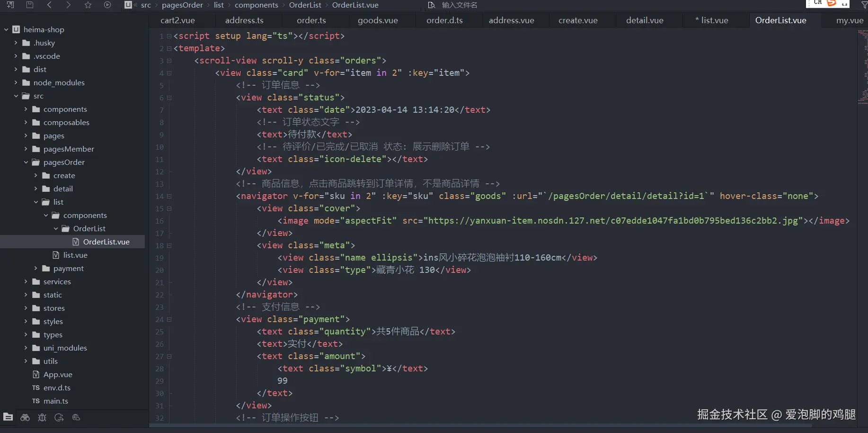Image resolution: width=868 pixels, height=433 pixels.
Task: Collapse the OrderList folder chevron
Action: pyautogui.click(x=56, y=228)
